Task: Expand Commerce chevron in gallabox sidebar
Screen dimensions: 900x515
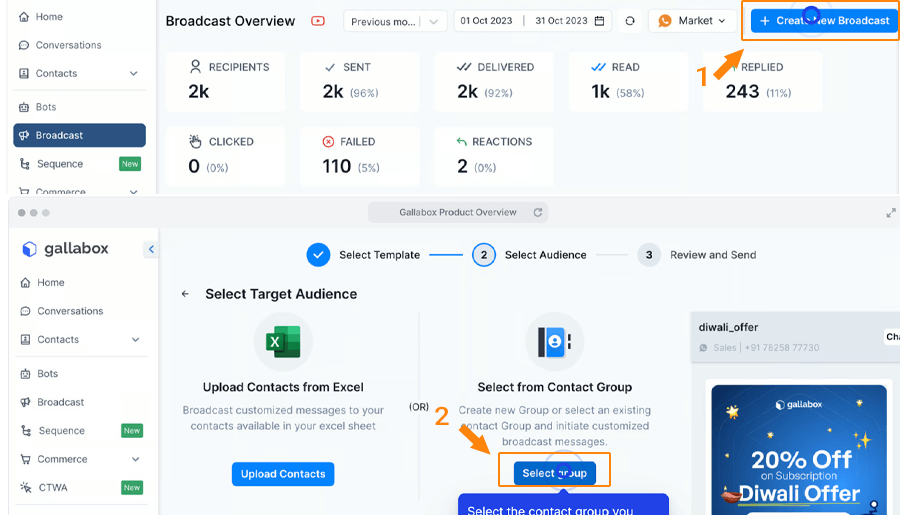Action: click(135, 459)
